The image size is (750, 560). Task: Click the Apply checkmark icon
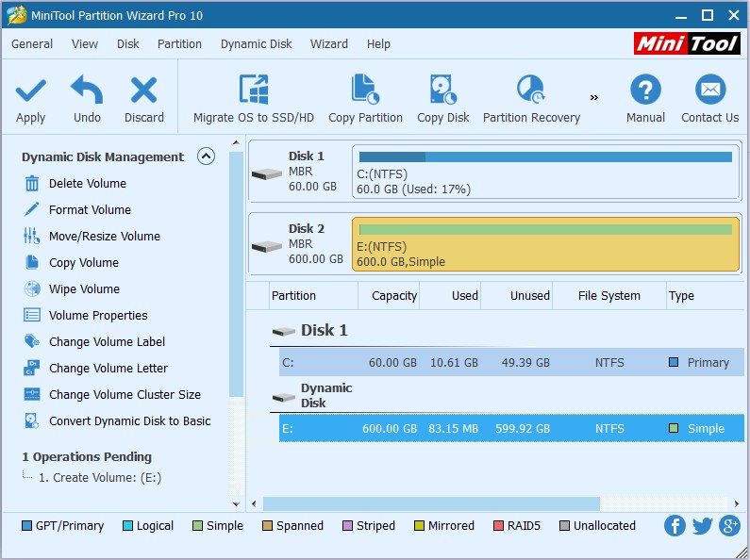pos(30,91)
